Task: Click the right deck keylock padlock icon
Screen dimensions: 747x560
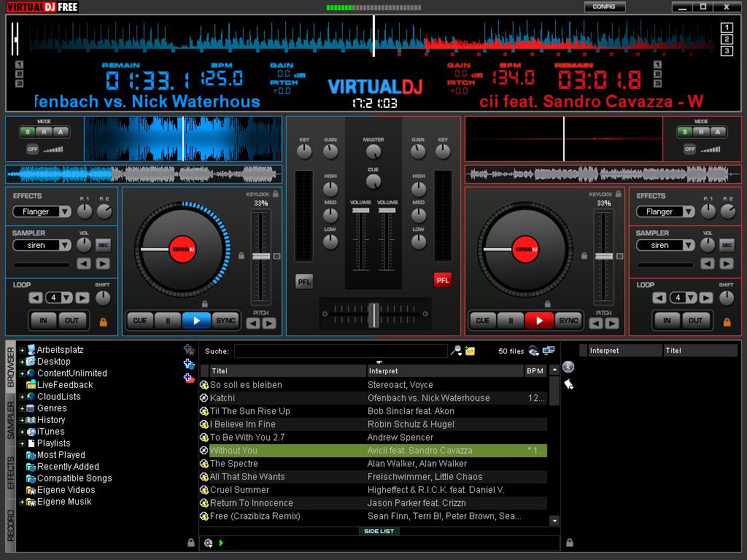Action: point(619,194)
